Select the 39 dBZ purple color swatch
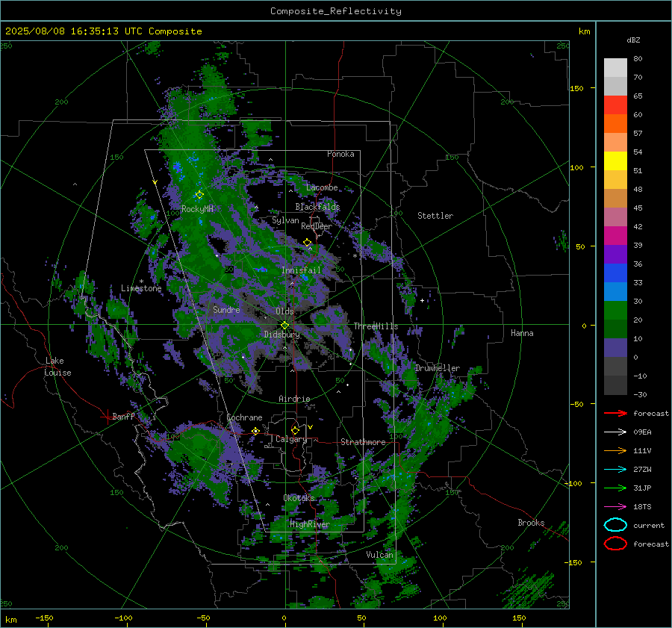672x628 pixels. (x=615, y=254)
